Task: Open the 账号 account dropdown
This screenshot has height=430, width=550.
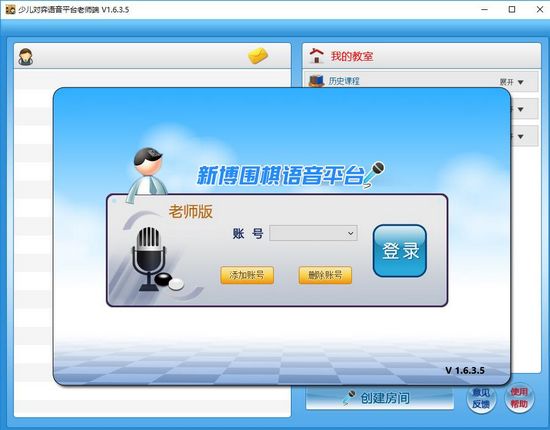Action: [x=313, y=233]
